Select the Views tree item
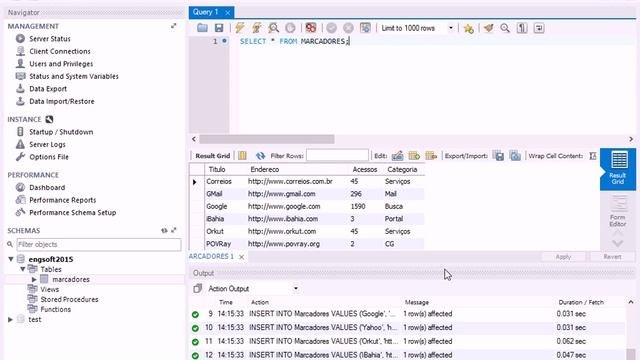This screenshot has width=640, height=360. (x=49, y=289)
